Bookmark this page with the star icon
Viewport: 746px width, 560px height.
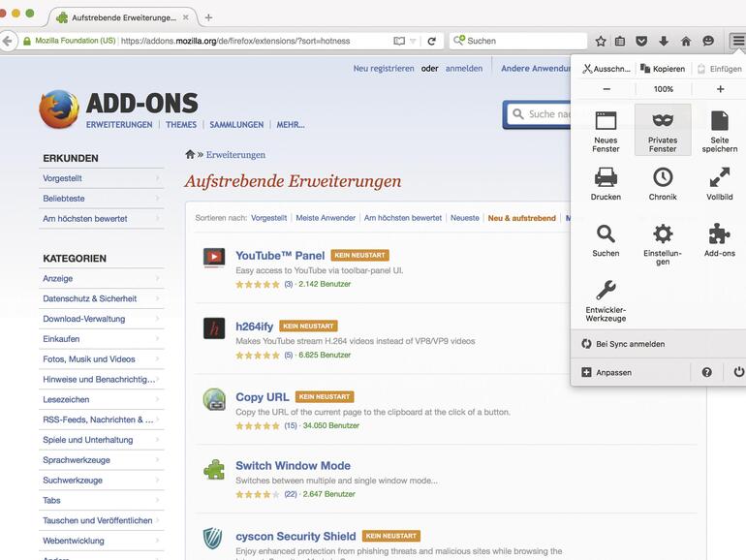[601, 41]
